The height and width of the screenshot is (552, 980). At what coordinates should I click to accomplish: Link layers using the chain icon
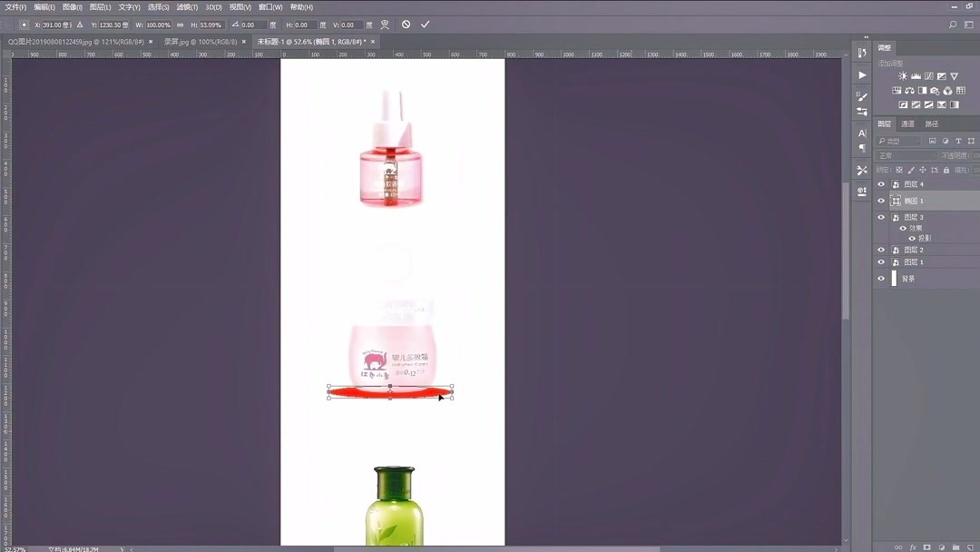point(898,547)
